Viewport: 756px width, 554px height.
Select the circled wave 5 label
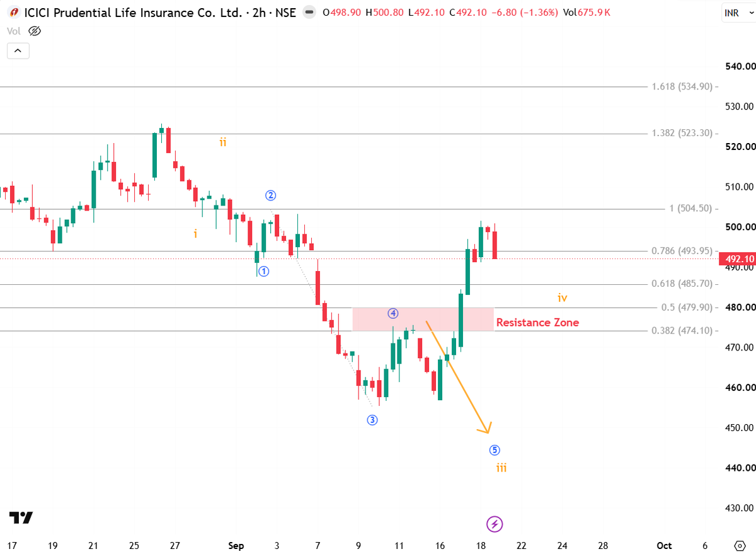[x=495, y=450]
